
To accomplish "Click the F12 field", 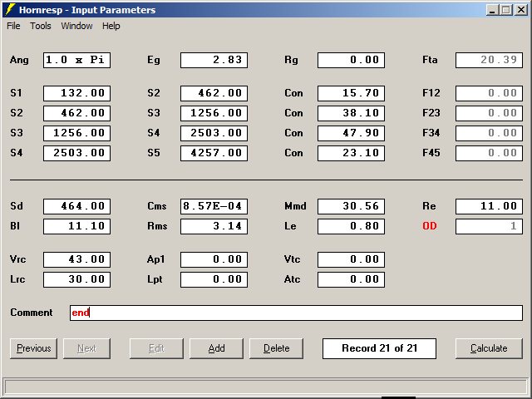I will [x=489, y=93].
